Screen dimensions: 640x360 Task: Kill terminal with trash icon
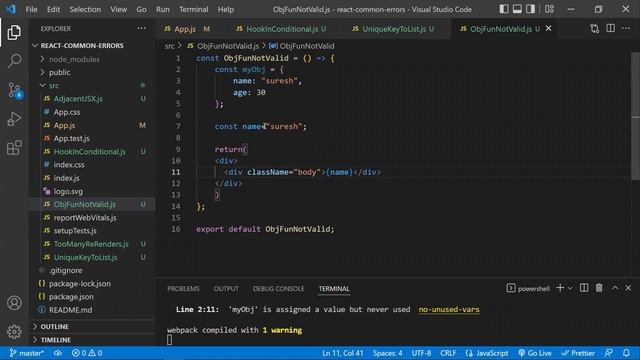click(599, 288)
